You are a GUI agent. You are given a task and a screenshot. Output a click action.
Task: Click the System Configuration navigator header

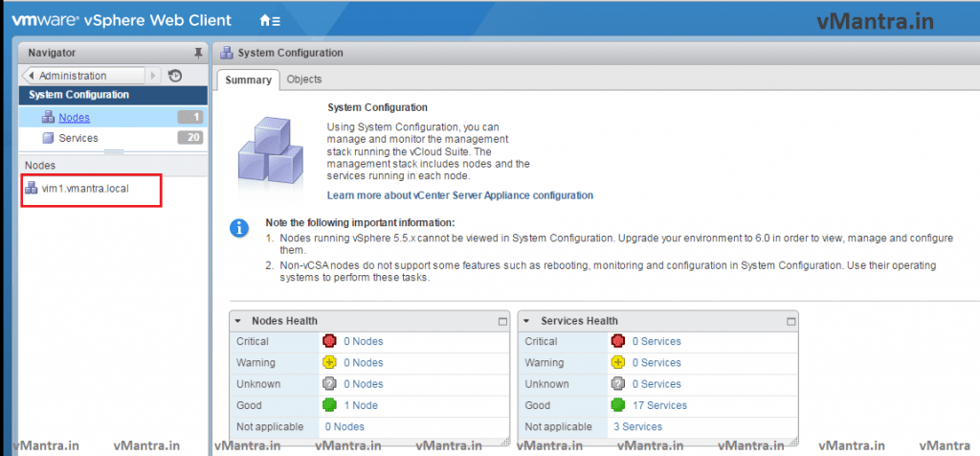click(x=113, y=95)
